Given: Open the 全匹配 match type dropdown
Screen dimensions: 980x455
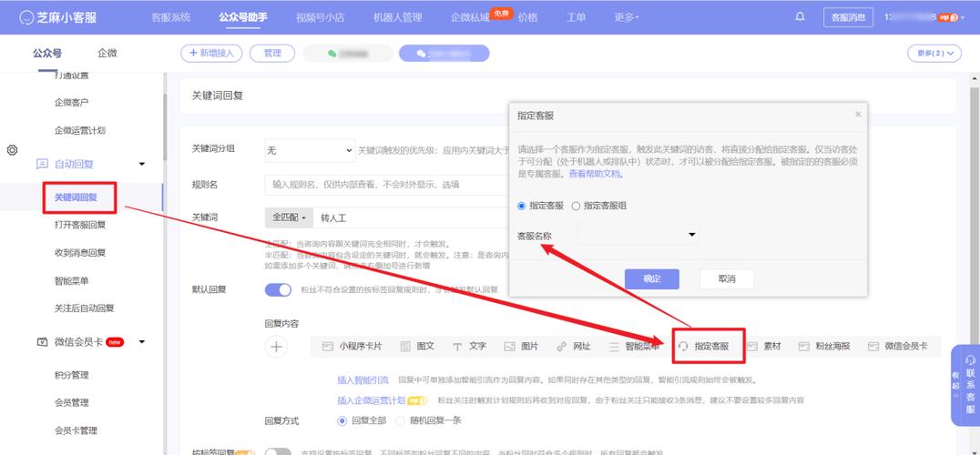Looking at the screenshot, I should pos(289,218).
